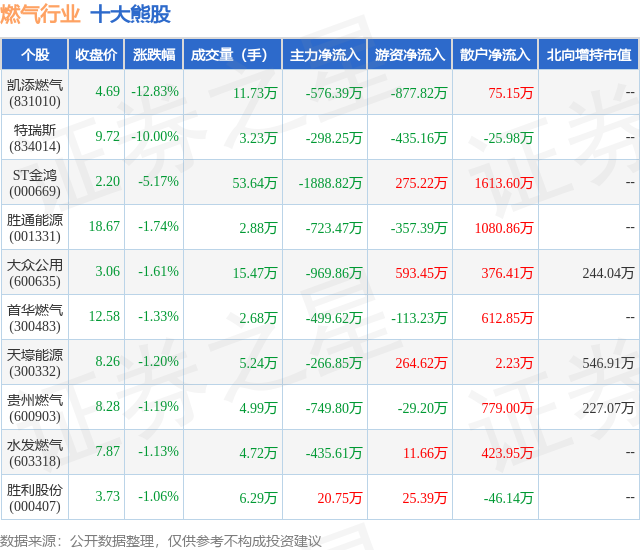Click closing price 9.72
The height and width of the screenshot is (550, 640).
click(x=107, y=136)
